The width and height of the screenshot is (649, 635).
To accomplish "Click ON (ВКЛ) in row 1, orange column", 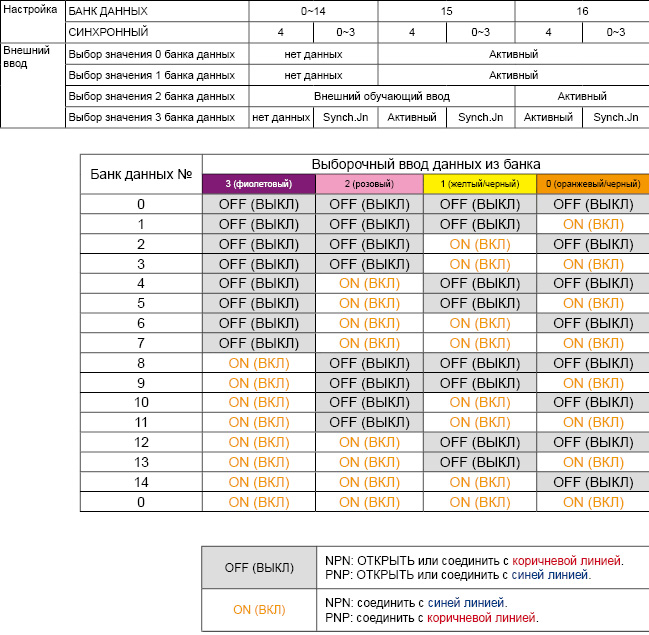I will click(593, 224).
